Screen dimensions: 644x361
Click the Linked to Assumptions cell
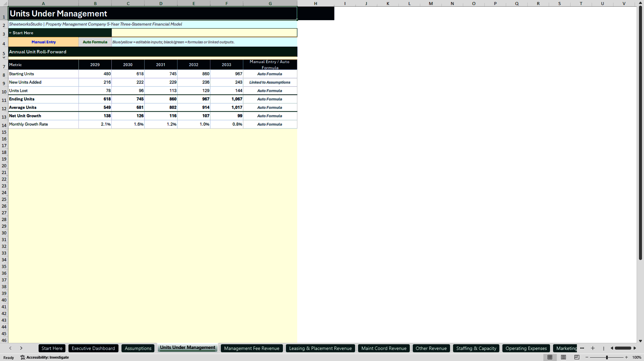coord(270,82)
